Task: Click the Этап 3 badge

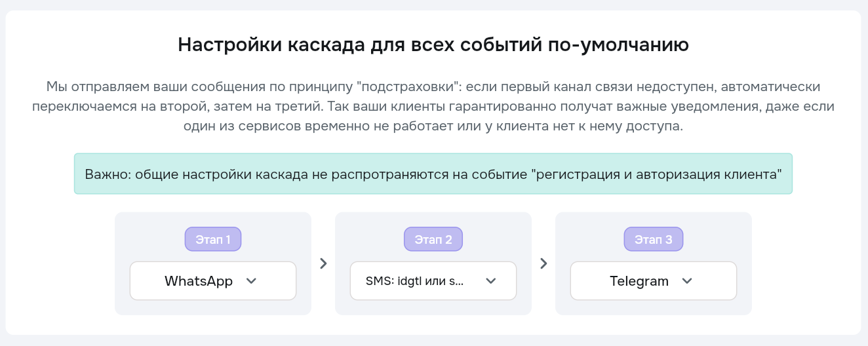Action: pyautogui.click(x=654, y=239)
